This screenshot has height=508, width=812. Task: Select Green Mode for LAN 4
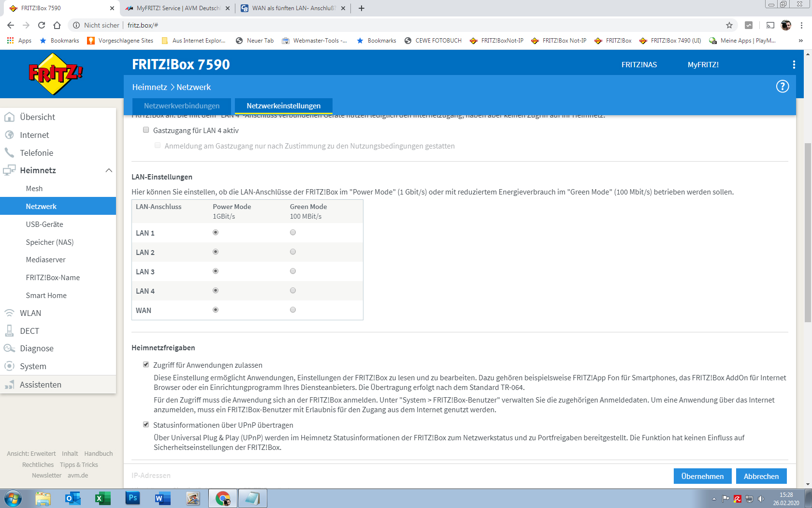pos(293,291)
